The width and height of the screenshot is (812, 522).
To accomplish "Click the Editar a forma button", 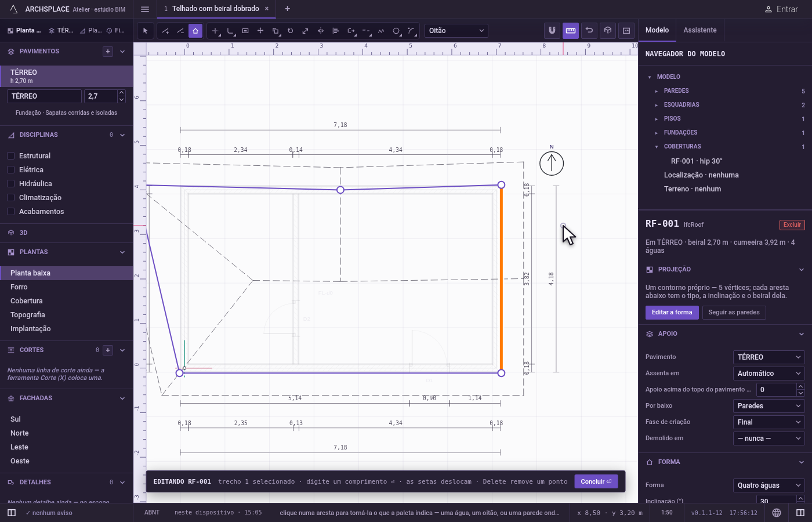I will (672, 313).
